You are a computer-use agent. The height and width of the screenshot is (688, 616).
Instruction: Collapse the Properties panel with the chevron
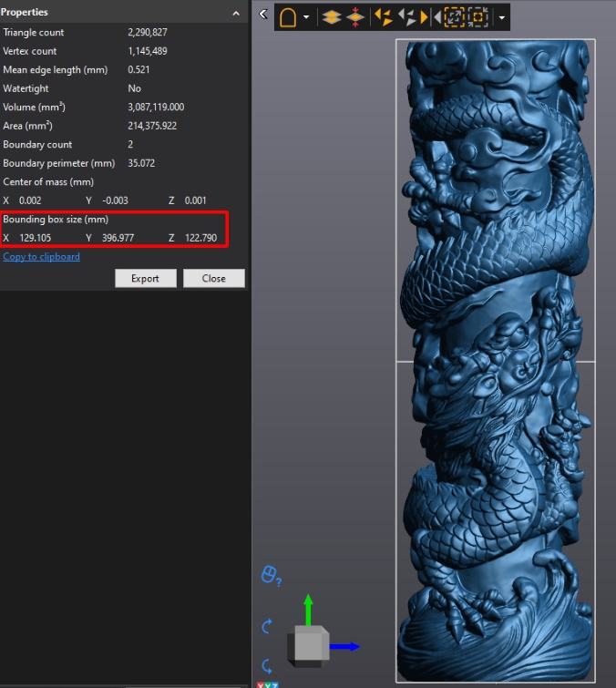pyautogui.click(x=237, y=13)
